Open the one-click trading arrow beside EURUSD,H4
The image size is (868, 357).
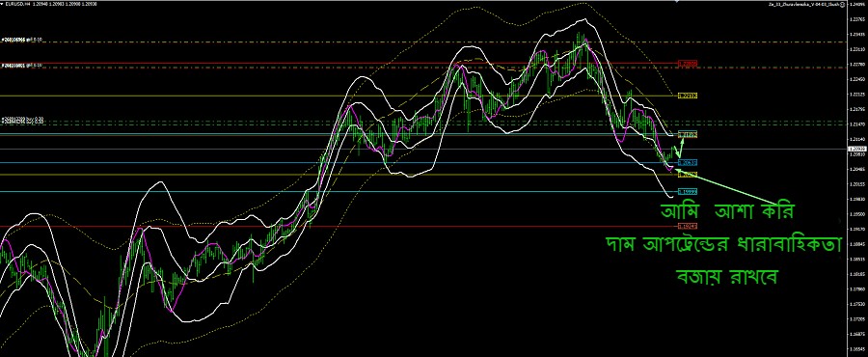pyautogui.click(x=2, y=4)
